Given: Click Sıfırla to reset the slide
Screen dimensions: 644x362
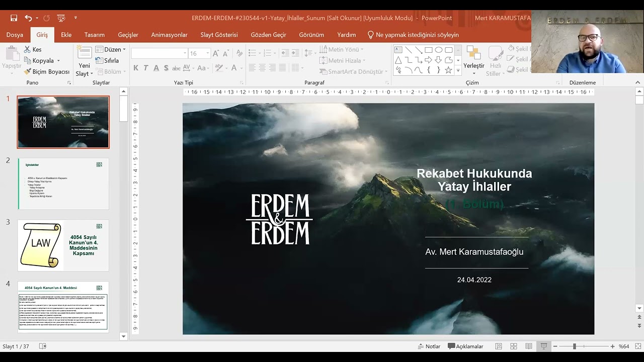Looking at the screenshot, I should tap(107, 60).
